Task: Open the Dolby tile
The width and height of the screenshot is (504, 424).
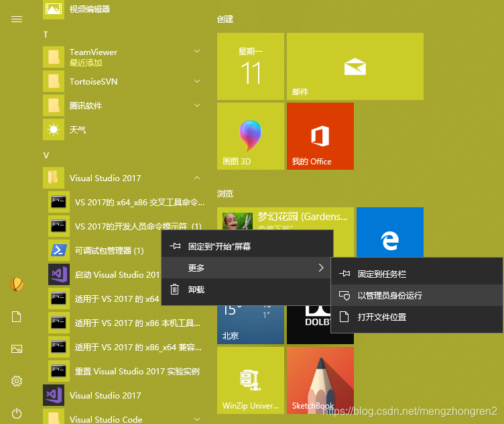Action: pos(308,325)
